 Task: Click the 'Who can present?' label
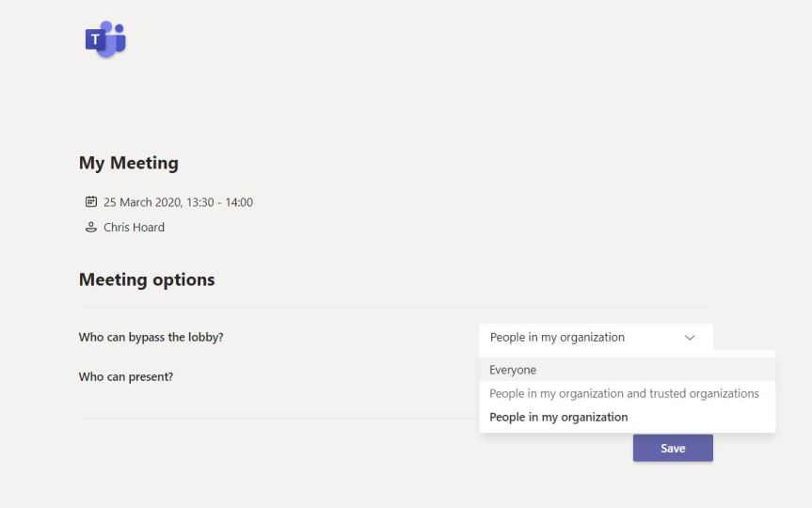[x=125, y=377]
